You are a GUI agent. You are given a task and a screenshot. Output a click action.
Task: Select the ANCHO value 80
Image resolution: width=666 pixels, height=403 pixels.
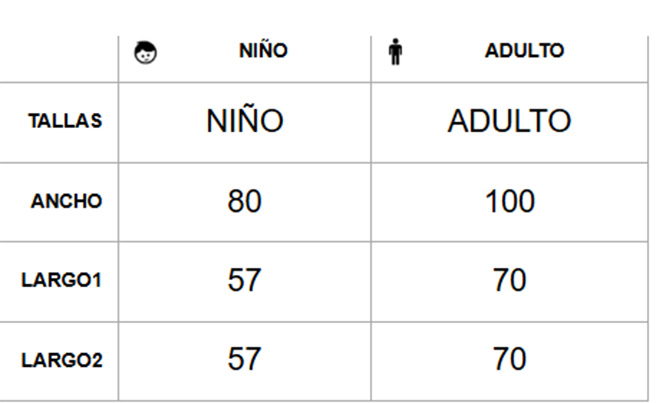point(245,201)
